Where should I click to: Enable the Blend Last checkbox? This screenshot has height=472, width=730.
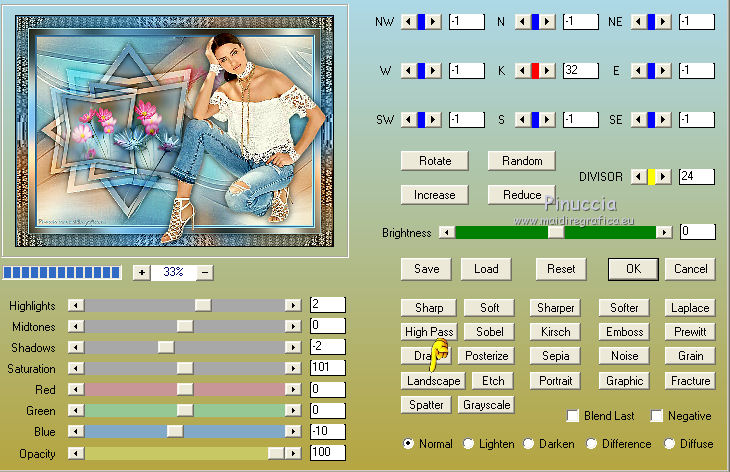point(573,416)
